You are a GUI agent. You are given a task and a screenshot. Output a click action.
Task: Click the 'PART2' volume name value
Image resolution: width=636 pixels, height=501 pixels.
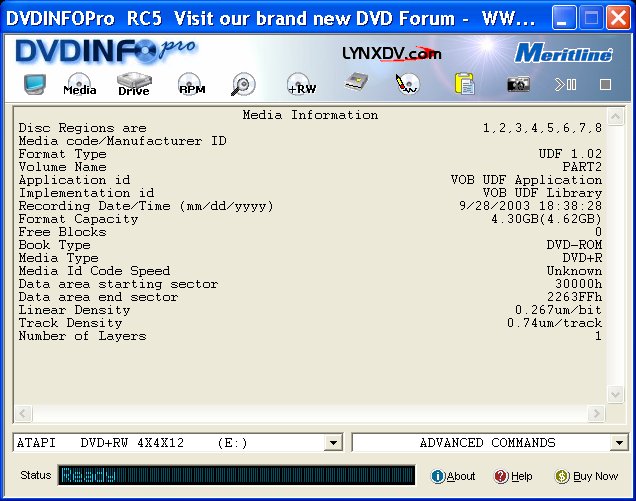click(582, 167)
